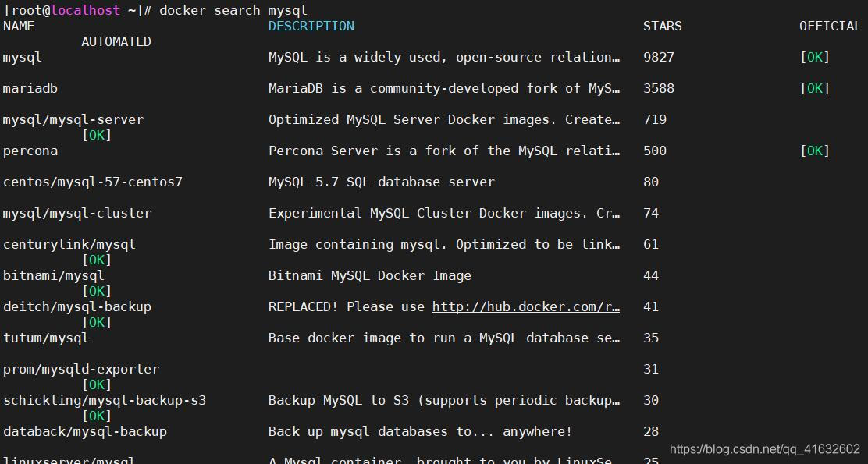Select the 'tutum/mysql' image name
This screenshot has width=868, height=464.
[46, 338]
